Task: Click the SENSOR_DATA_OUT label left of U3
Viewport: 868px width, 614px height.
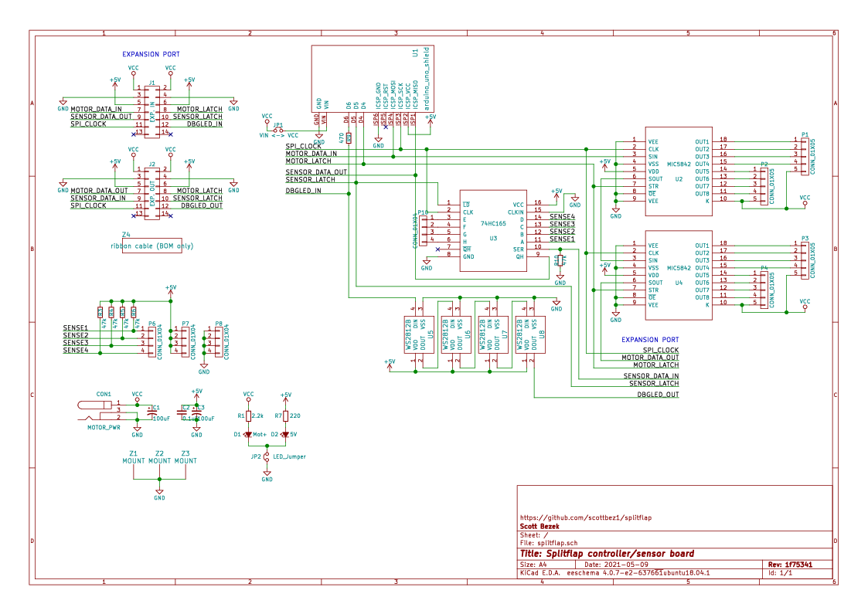Action: tap(316, 172)
